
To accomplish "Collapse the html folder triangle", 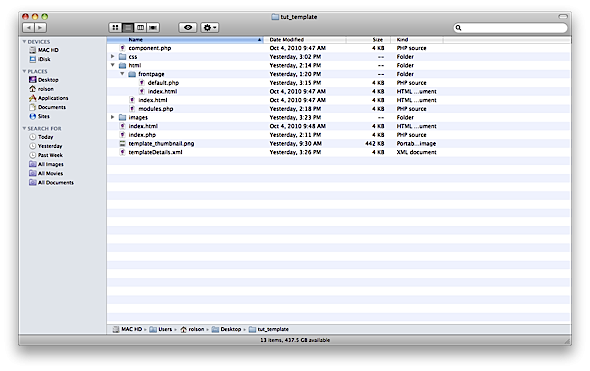I will coord(113,65).
